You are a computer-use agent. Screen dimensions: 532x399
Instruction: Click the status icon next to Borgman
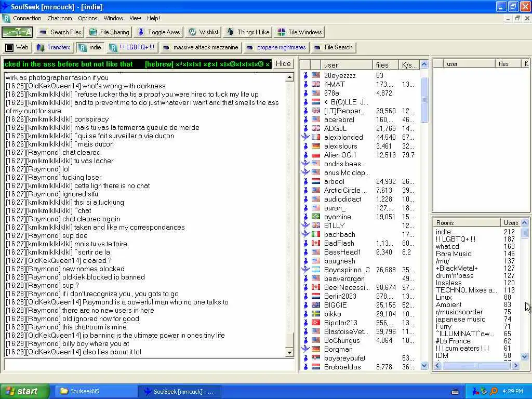tap(305, 349)
